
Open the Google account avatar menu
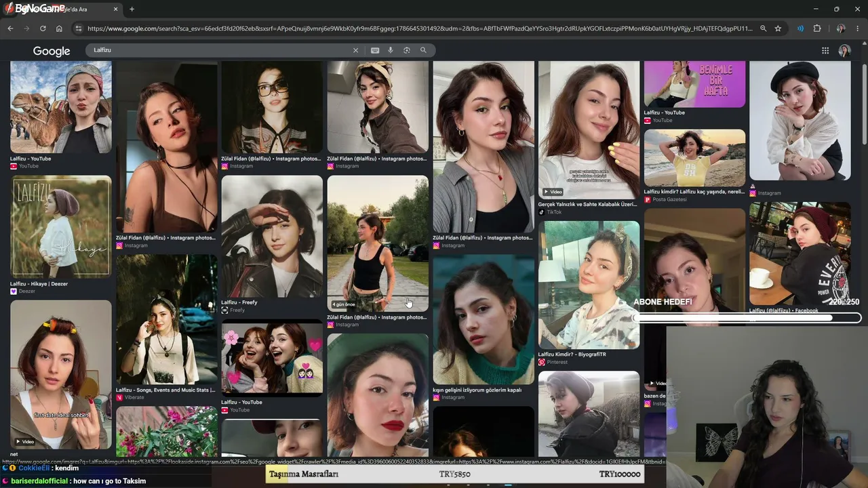click(844, 51)
